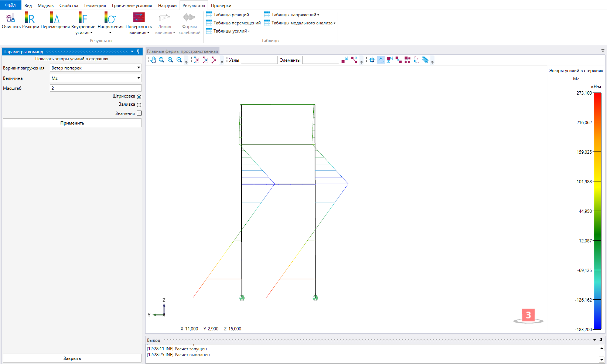Image resolution: width=607 pixels, height=364 pixels.
Task: Click the Switch to the Свойства tab
Action: click(69, 6)
